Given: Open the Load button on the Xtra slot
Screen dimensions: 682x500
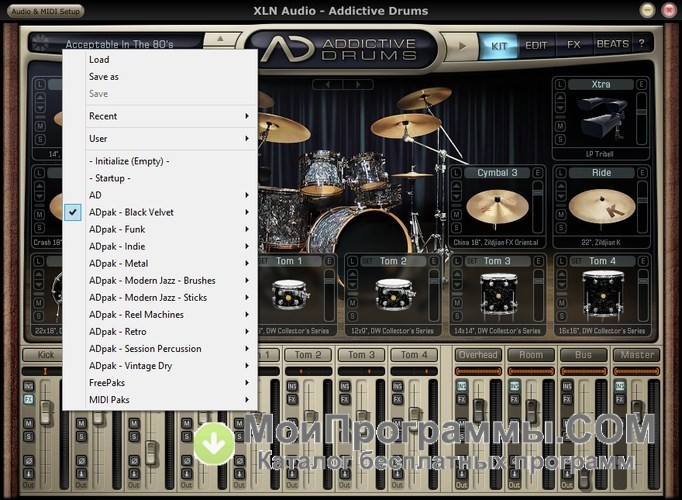Looking at the screenshot, I should tap(560, 84).
